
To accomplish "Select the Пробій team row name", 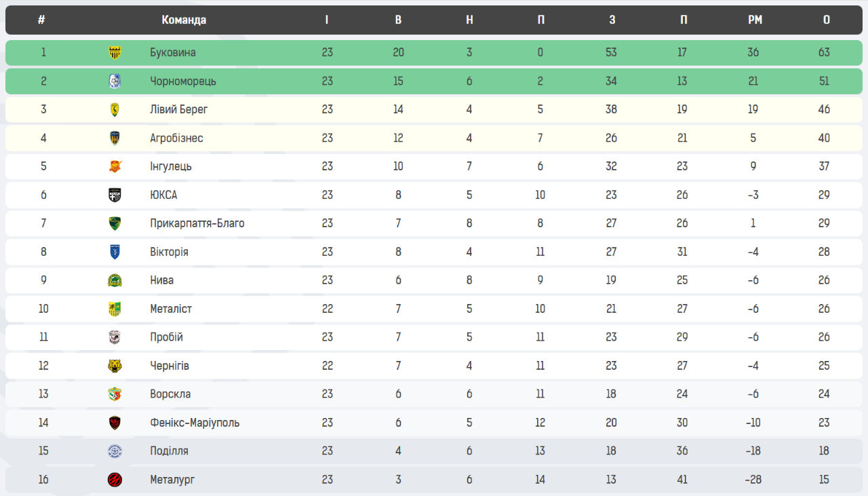I will tap(166, 338).
